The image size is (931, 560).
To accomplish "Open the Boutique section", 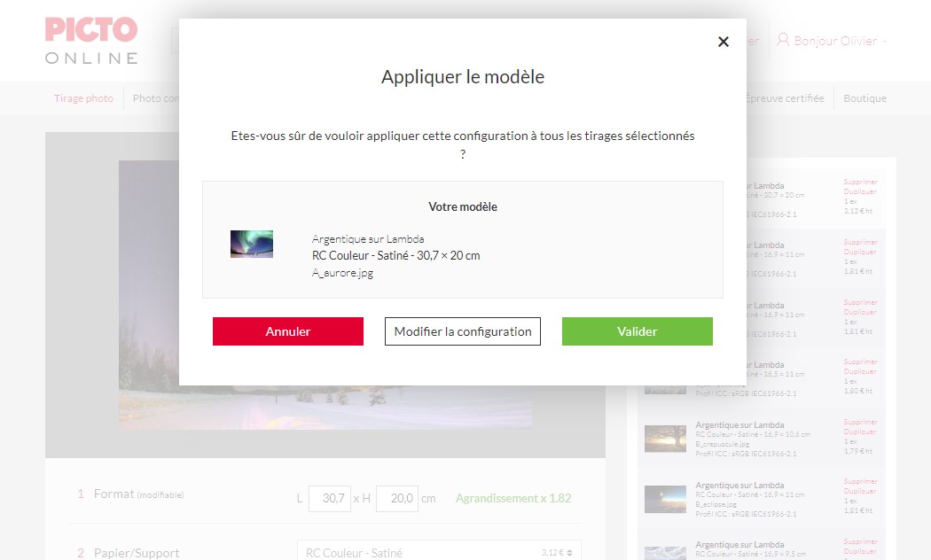I will (864, 97).
